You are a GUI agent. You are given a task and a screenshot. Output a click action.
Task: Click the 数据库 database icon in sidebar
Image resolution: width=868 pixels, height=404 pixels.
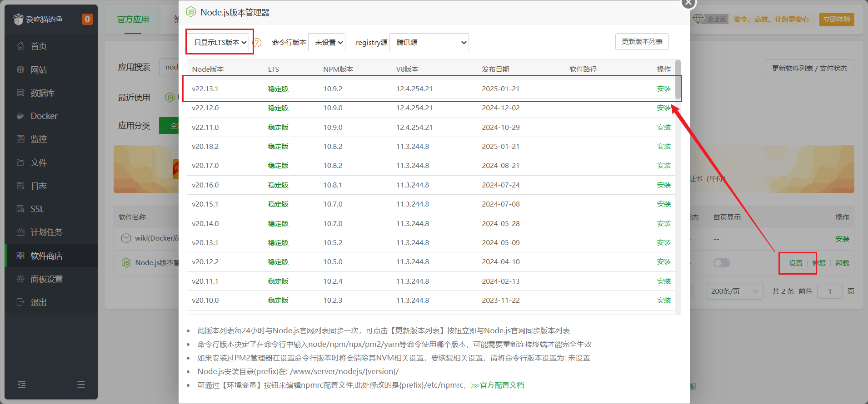coord(20,93)
